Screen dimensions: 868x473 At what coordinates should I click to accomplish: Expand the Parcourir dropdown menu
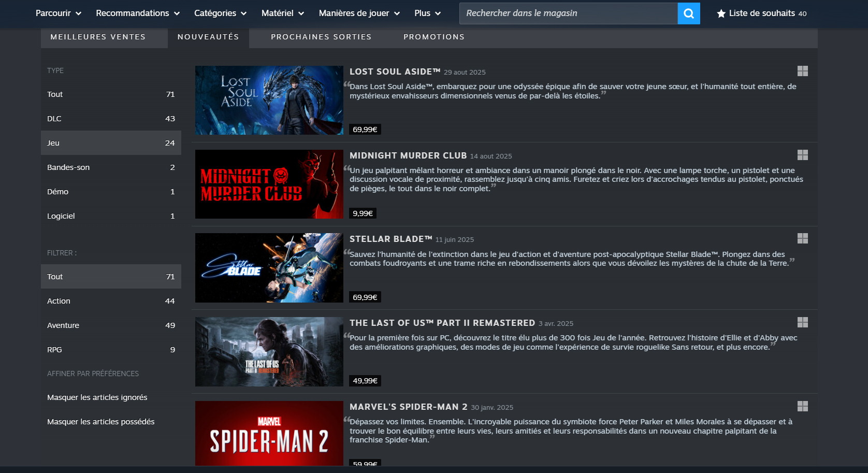(58, 13)
